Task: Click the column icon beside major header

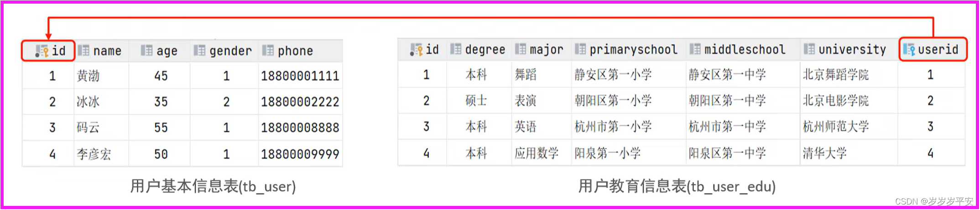Action: tap(520, 49)
